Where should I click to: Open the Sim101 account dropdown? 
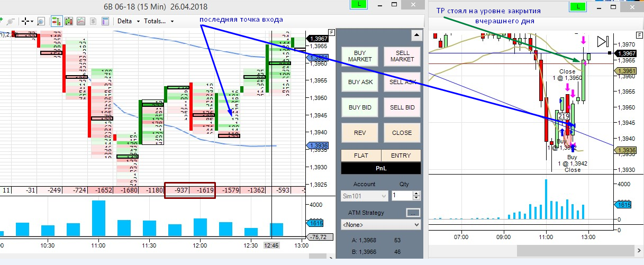click(365, 196)
